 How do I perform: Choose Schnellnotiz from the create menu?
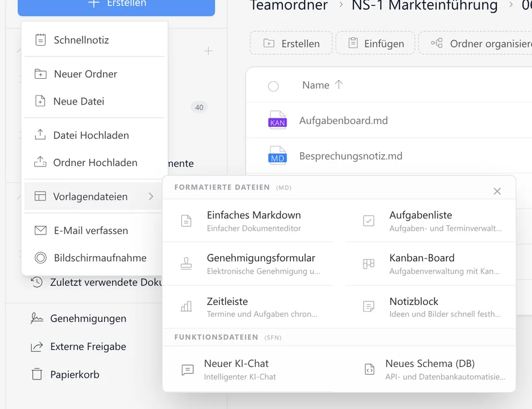click(94, 40)
